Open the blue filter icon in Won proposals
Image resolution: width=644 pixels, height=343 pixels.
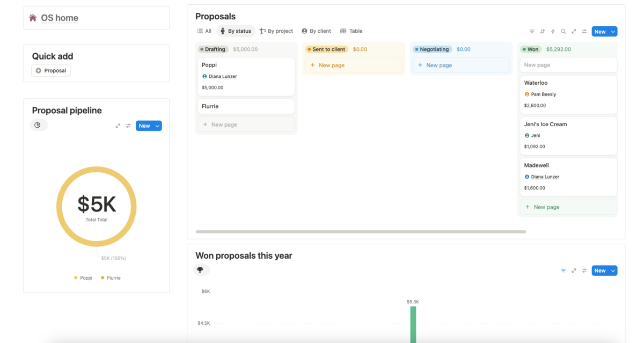(x=563, y=271)
